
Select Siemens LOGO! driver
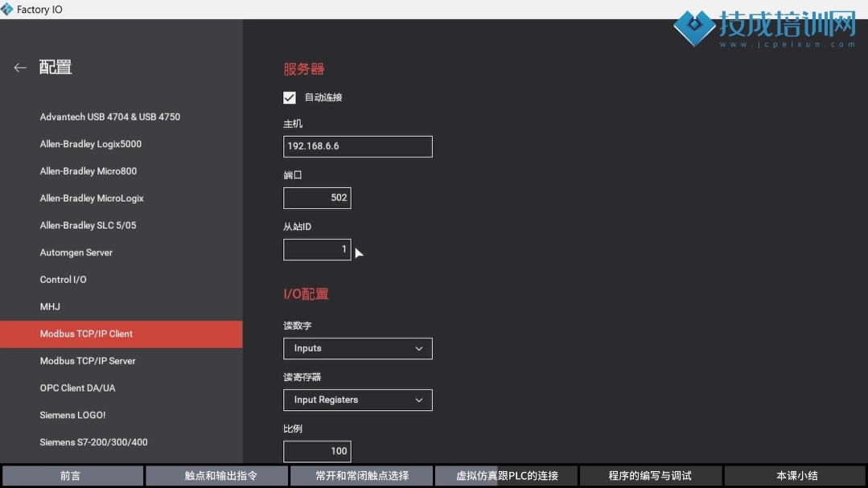point(121,415)
